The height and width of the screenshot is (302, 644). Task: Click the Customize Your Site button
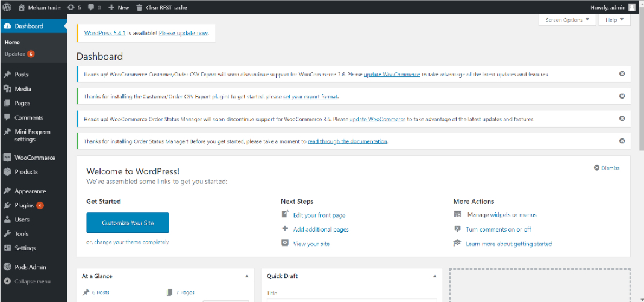(128, 223)
